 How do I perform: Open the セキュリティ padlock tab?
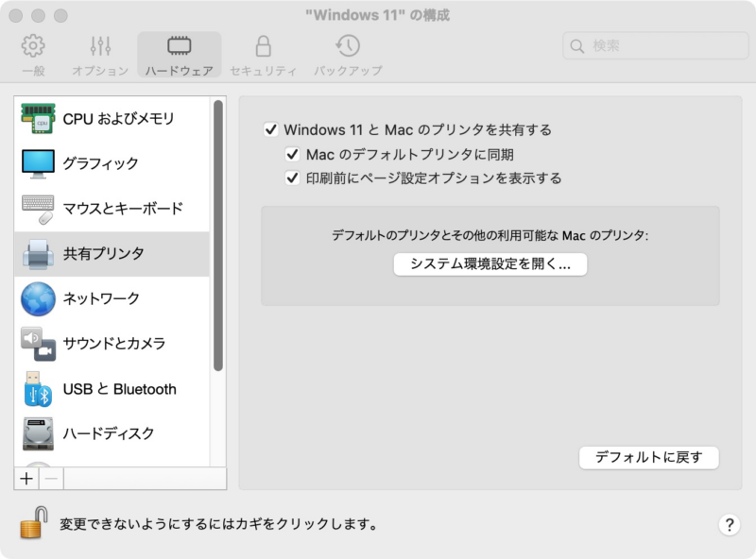pyautogui.click(x=263, y=55)
